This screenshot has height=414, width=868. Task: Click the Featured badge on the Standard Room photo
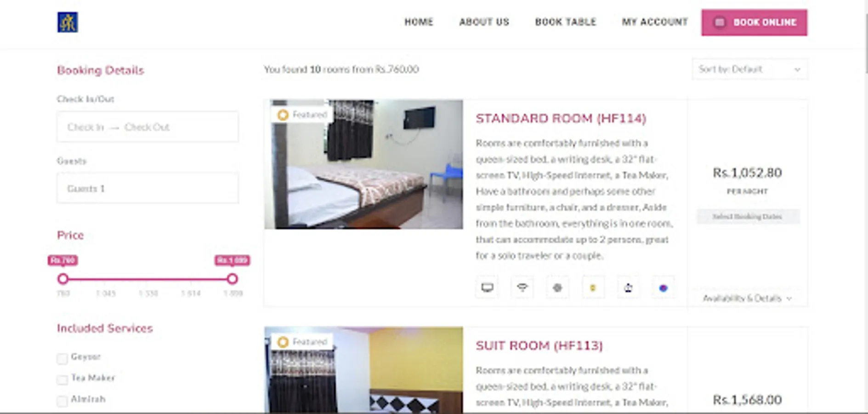pyautogui.click(x=302, y=115)
